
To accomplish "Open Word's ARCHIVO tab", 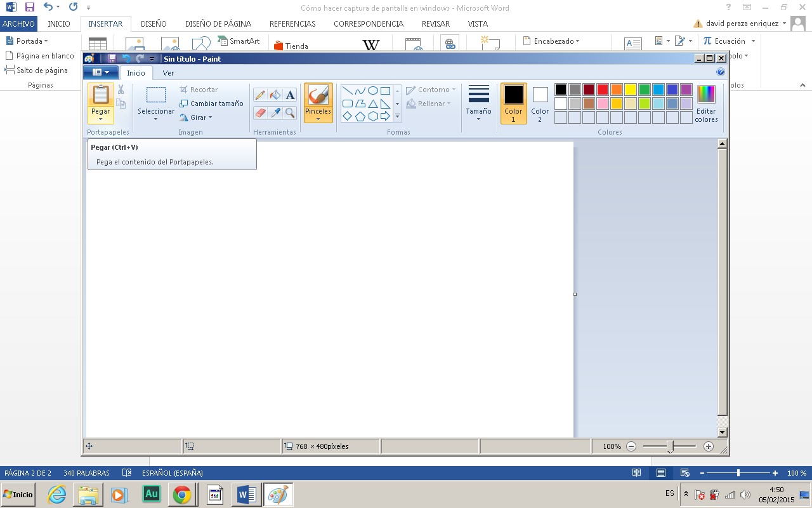I will point(18,24).
